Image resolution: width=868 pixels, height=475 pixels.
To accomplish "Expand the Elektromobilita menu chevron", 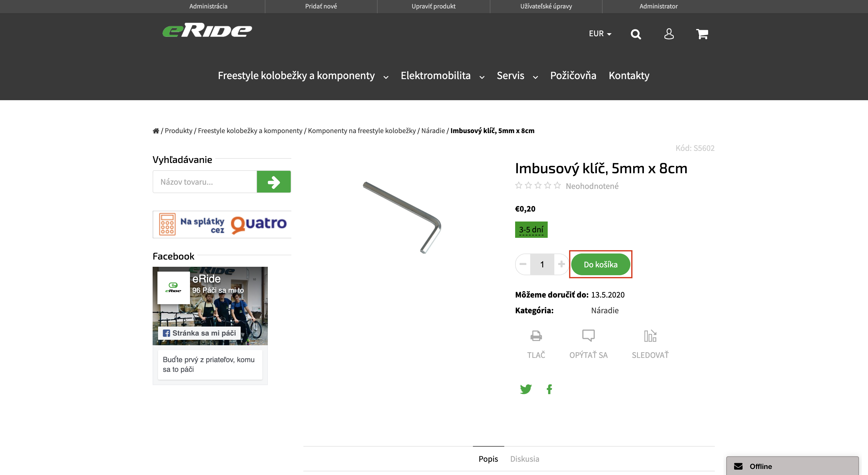I will (482, 77).
